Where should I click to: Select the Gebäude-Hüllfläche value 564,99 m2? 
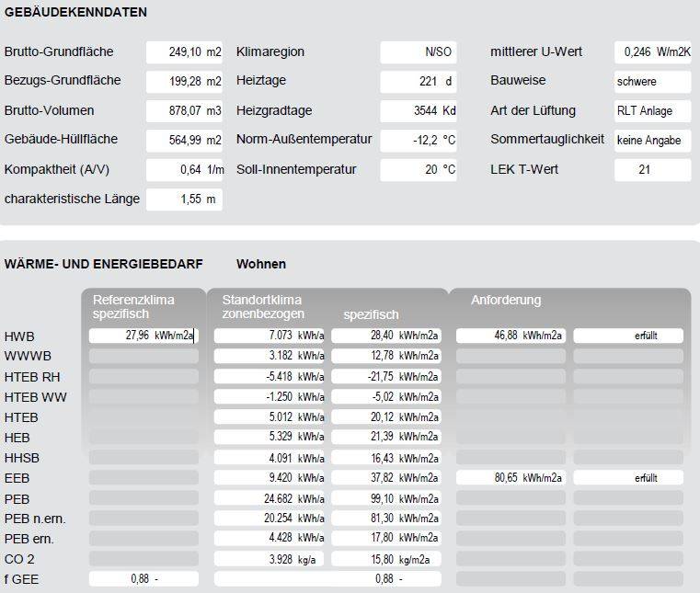pos(184,140)
